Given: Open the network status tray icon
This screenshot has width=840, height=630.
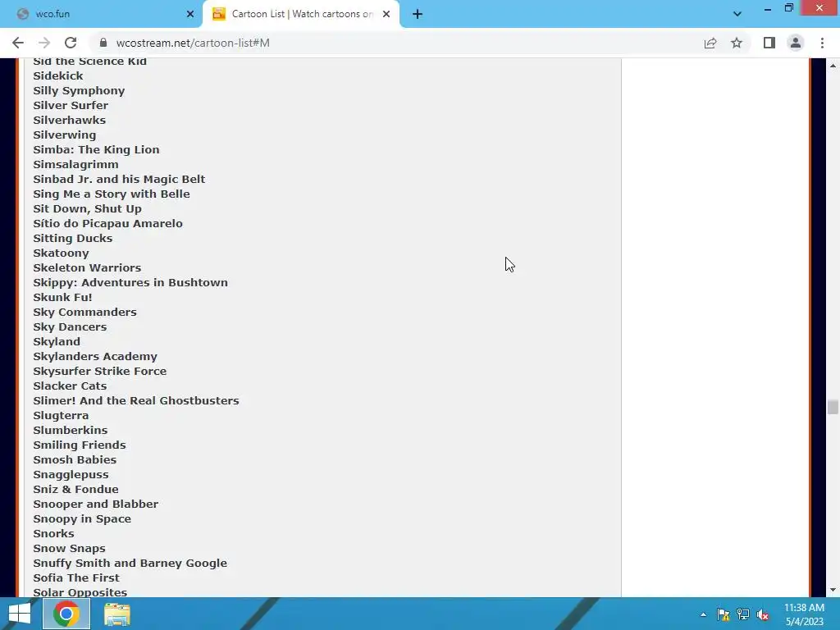Looking at the screenshot, I should point(743,614).
